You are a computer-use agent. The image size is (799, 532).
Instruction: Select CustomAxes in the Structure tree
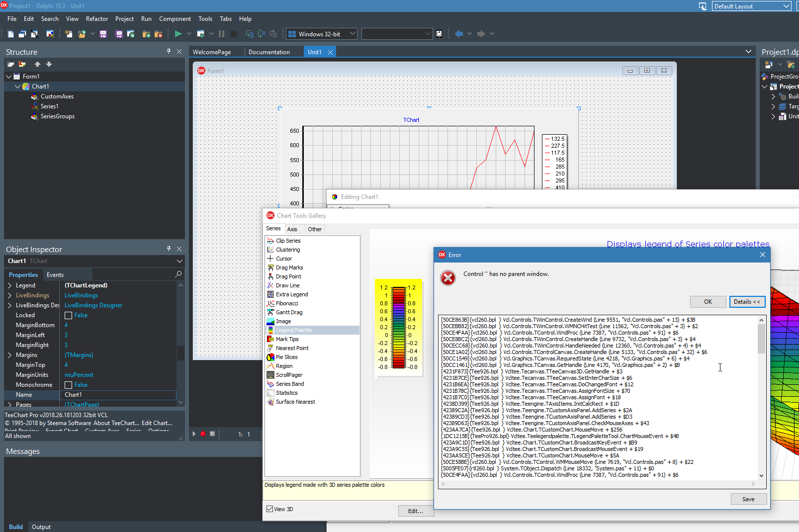pyautogui.click(x=57, y=96)
